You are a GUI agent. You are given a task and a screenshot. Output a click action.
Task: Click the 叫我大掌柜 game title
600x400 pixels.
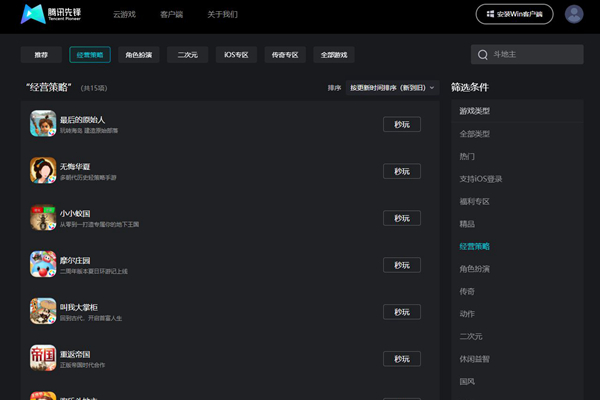point(79,307)
